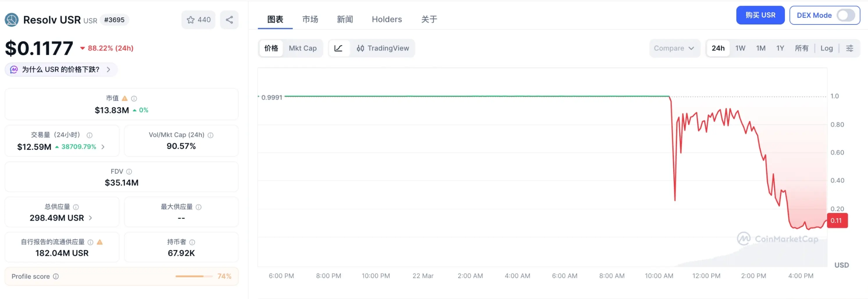Open holders (持币者) info icon

tap(192, 242)
